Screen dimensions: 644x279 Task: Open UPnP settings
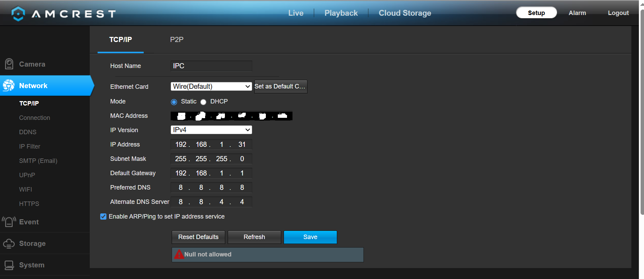click(27, 175)
